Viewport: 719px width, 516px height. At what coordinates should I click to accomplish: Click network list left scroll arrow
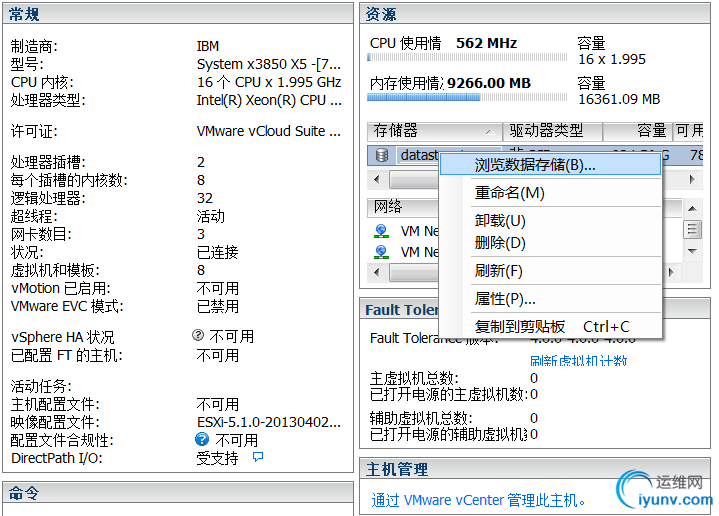click(x=377, y=272)
